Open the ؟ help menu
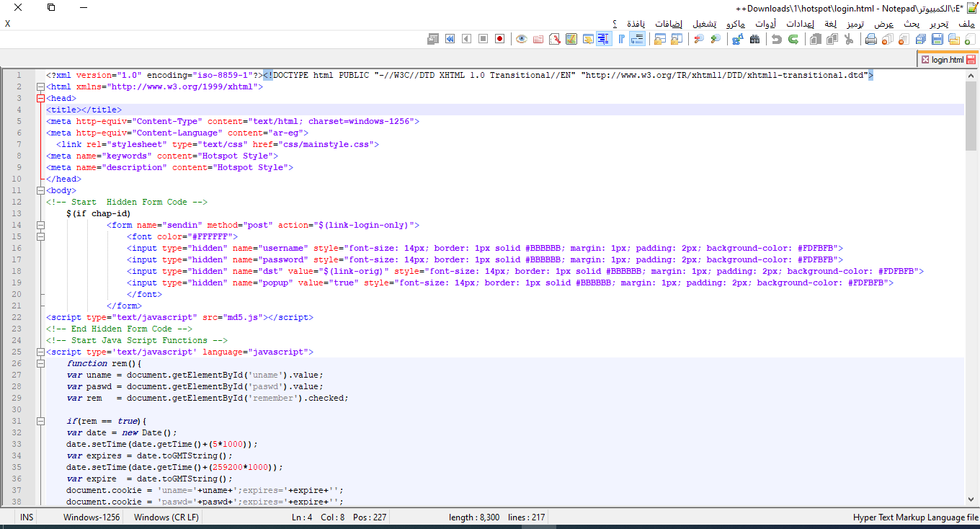Viewport: 980px width, 529px height. [x=615, y=24]
